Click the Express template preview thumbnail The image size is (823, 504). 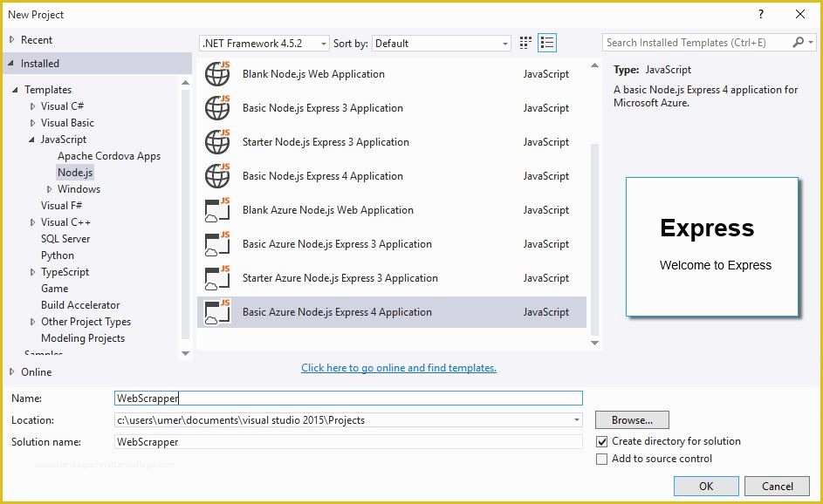click(712, 247)
